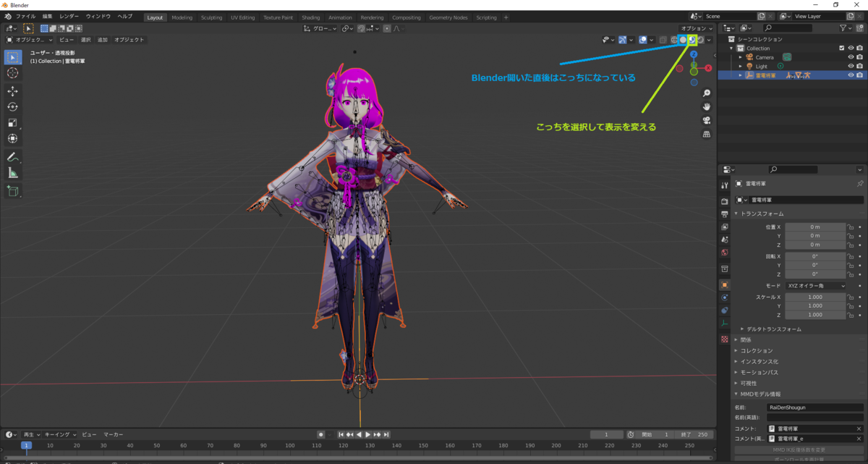The width and height of the screenshot is (868, 464).
Task: Select rendered viewport shading mode
Action: pos(701,40)
